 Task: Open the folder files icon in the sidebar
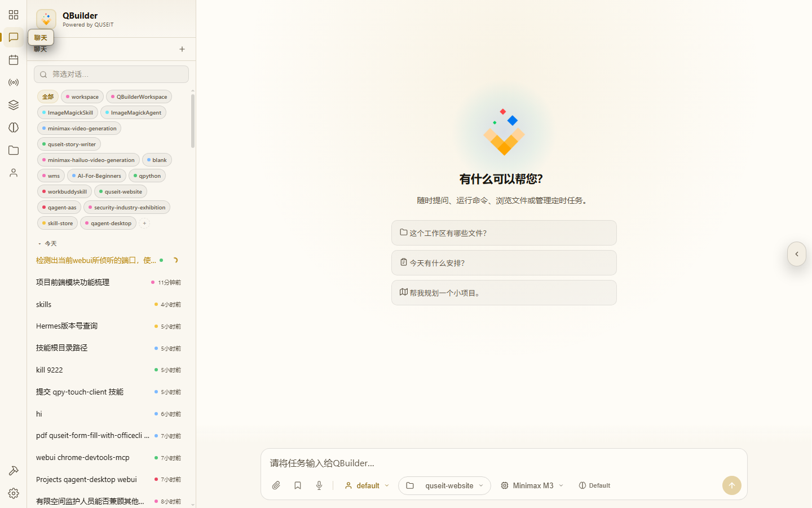(x=14, y=150)
